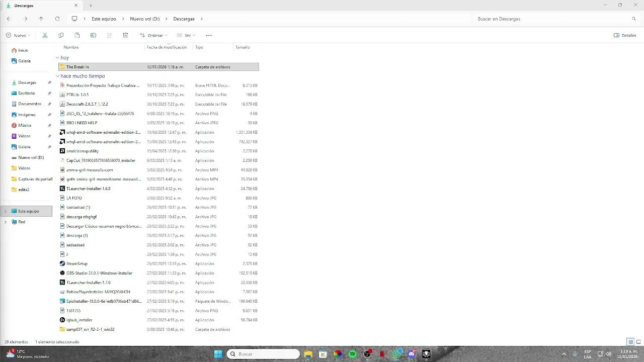Viewport: 644px width, 362px height.
Task: Collapse the 'hoy' group
Action: tap(57, 58)
